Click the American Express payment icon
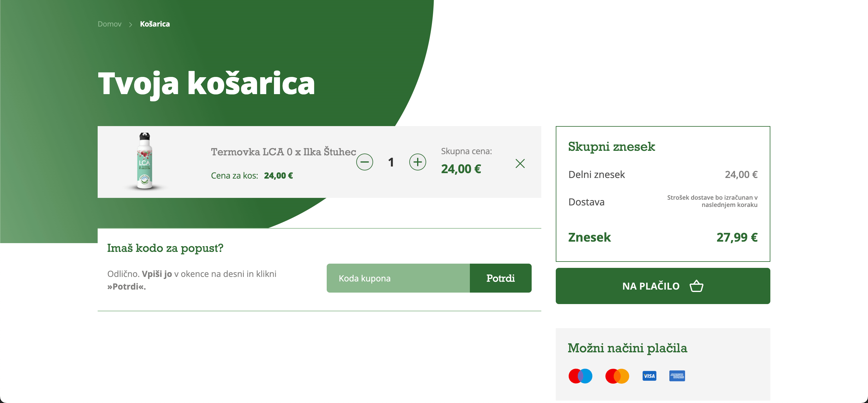This screenshot has height=403, width=868. point(677,376)
